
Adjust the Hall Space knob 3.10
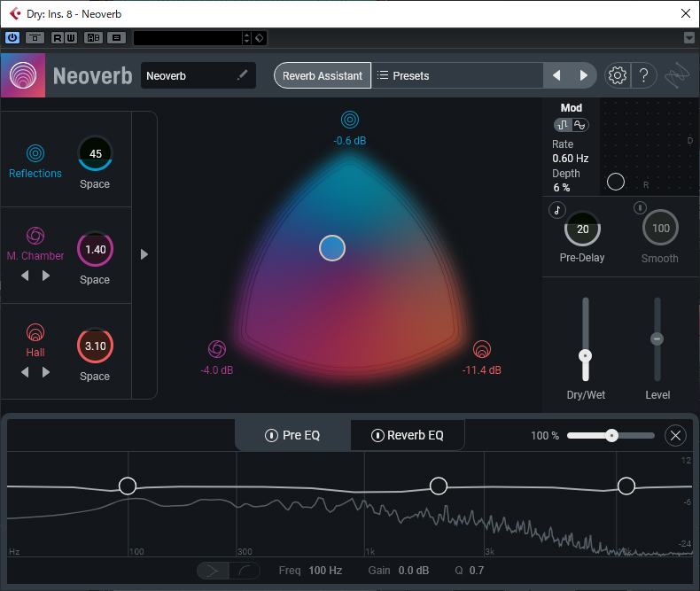pyautogui.click(x=95, y=346)
